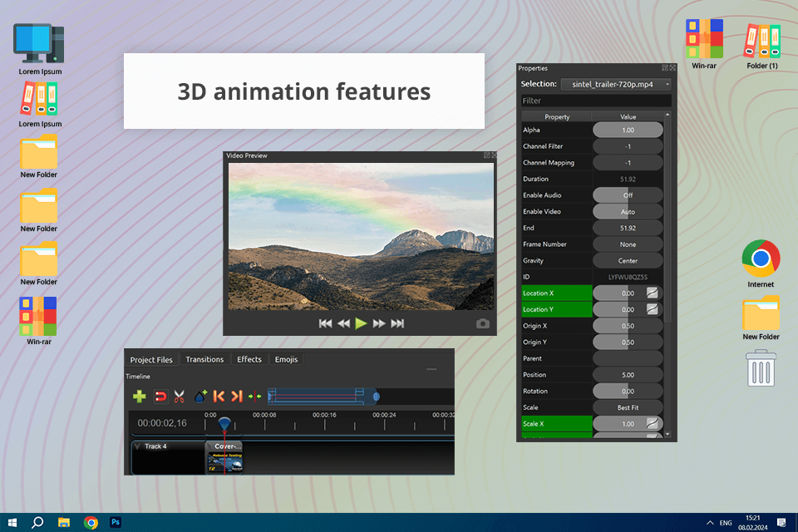Click the Origin X value 0.50
Screen dimensions: 798x532
(x=628, y=325)
